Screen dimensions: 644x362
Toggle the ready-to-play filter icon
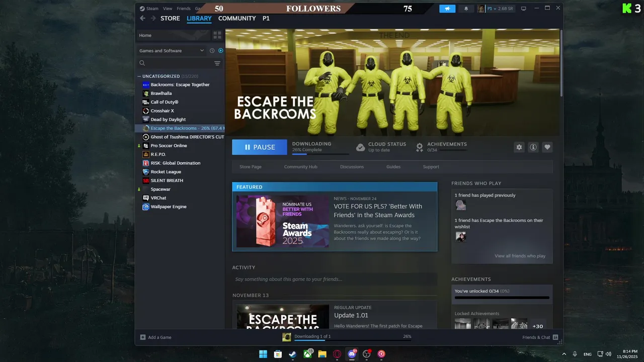[x=220, y=50]
